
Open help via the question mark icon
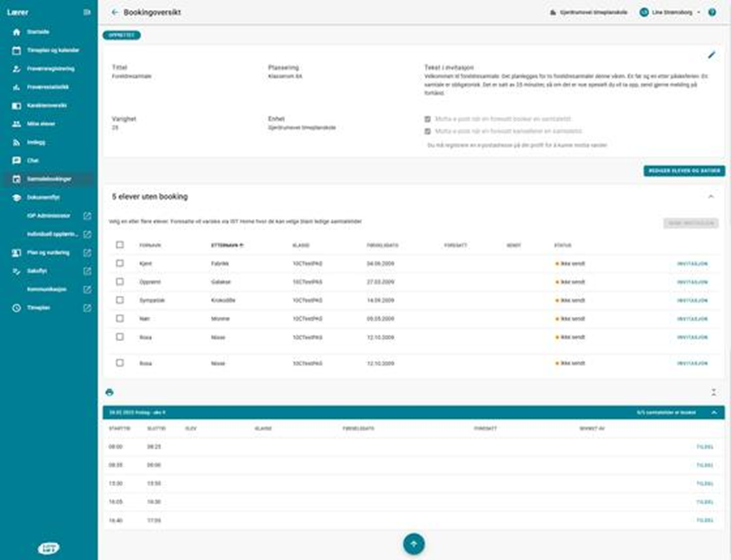pos(712,13)
